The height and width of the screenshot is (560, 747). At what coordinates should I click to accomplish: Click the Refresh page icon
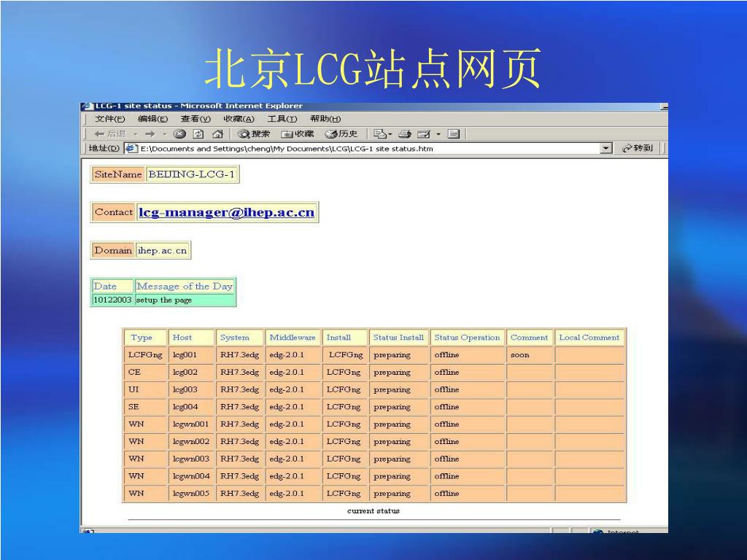pyautogui.click(x=198, y=134)
